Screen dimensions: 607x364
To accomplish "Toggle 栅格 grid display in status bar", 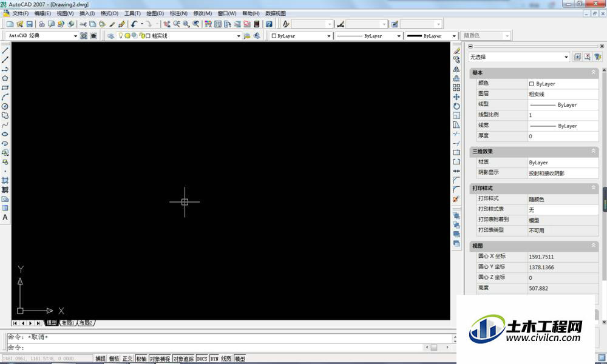I will 114,359.
